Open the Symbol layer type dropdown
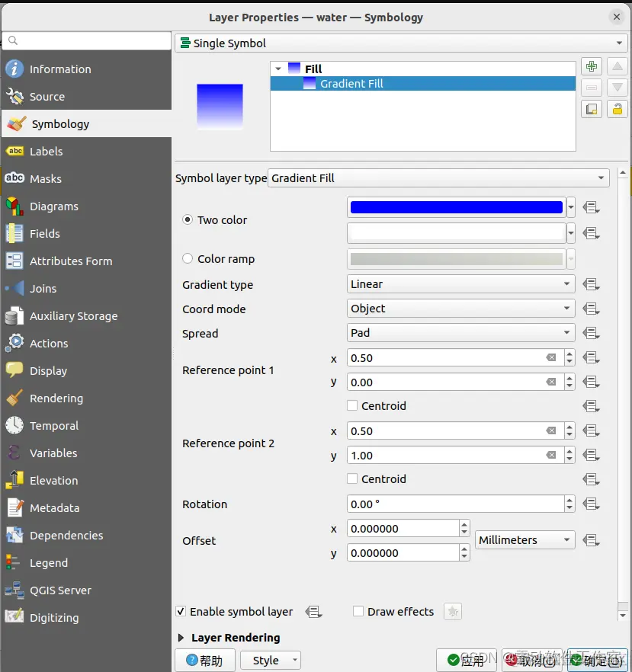632x672 pixels. [x=438, y=178]
